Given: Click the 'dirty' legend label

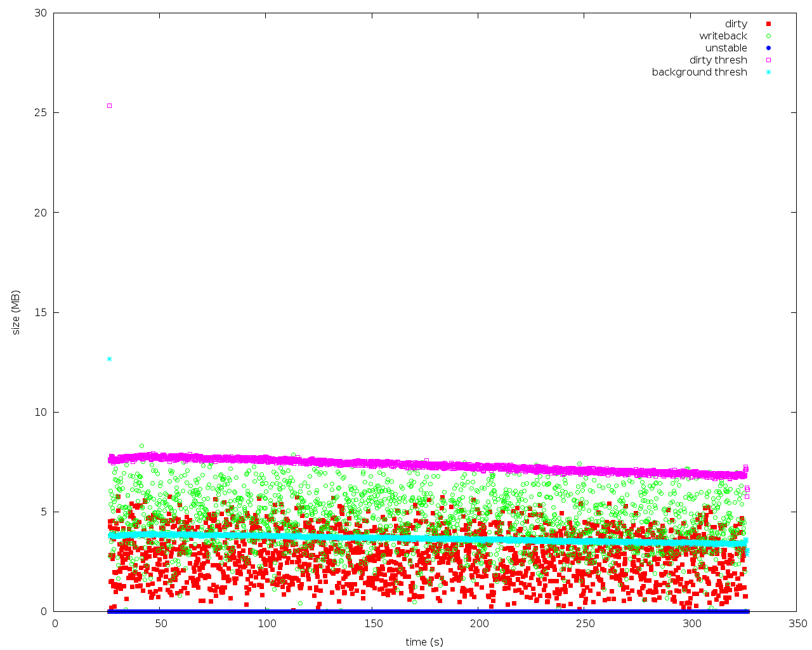Looking at the screenshot, I should (736, 24).
